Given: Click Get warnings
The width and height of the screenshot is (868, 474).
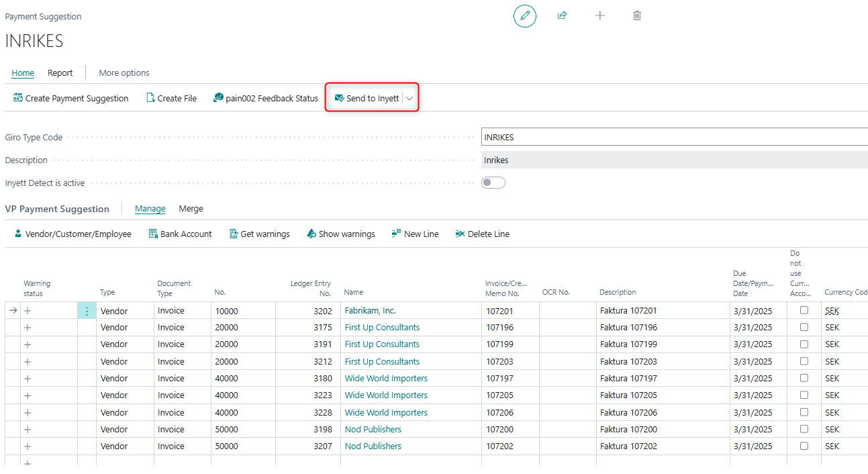Looking at the screenshot, I should pos(259,234).
